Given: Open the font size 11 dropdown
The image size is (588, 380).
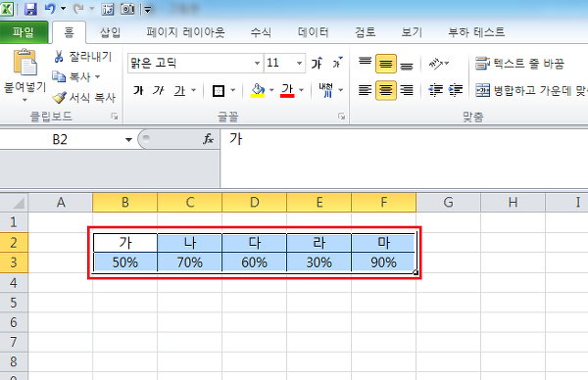Looking at the screenshot, I should click(x=299, y=63).
